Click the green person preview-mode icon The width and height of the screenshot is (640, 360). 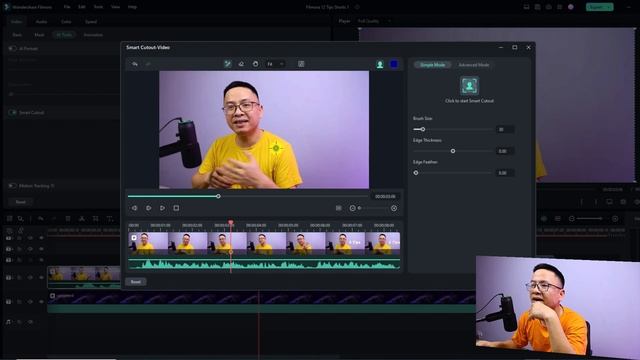coord(380,64)
